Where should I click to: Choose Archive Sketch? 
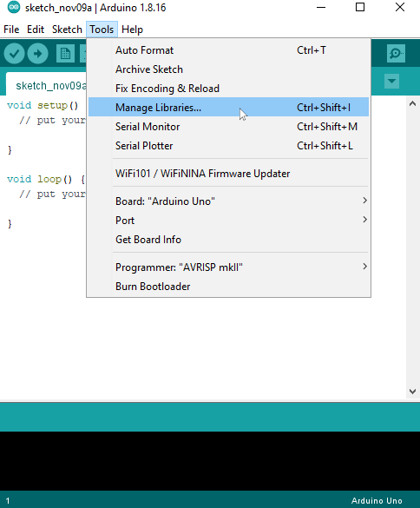[x=228, y=69]
